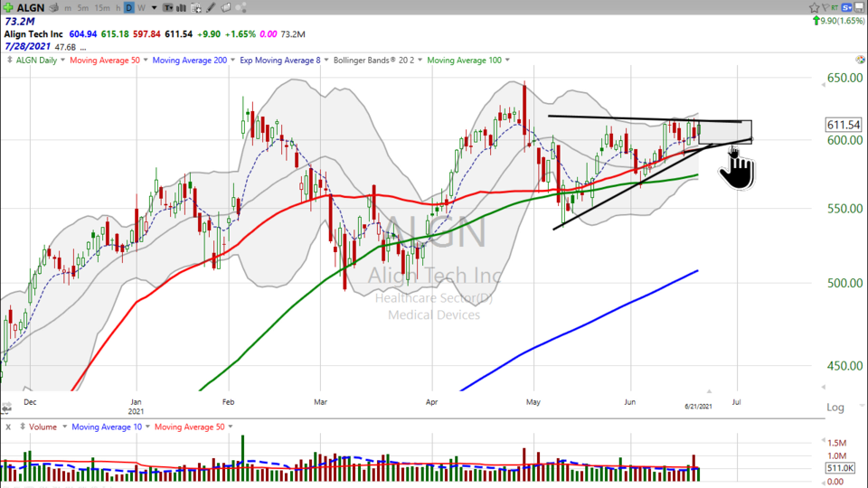Click the add indicator template icon
The width and height of the screenshot is (868, 488).
(x=195, y=8)
